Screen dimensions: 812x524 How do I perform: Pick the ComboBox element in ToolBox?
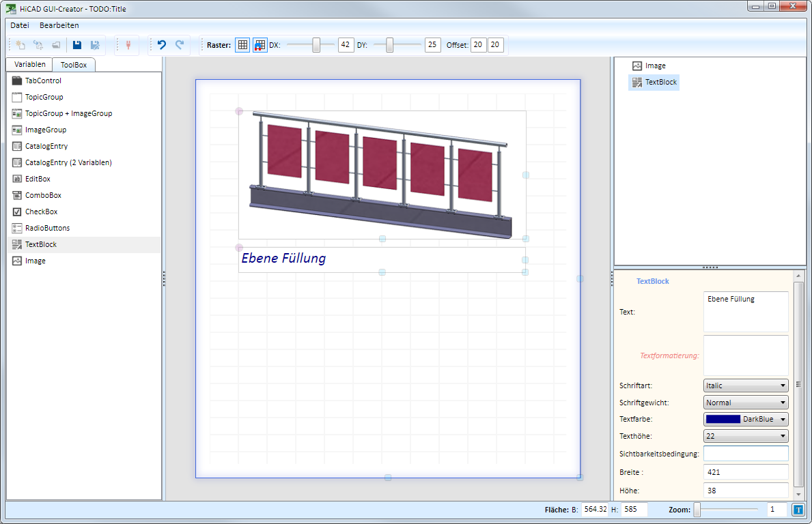coord(43,195)
